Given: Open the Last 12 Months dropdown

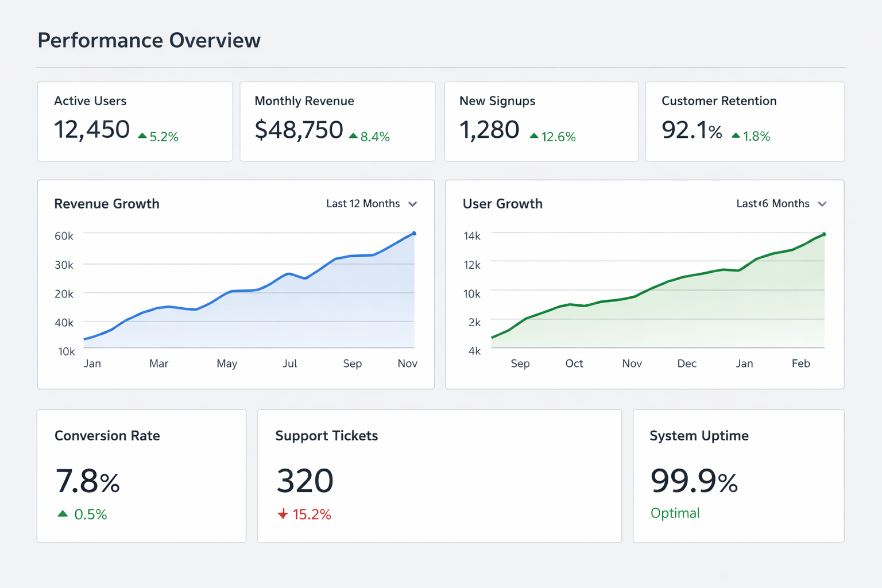Looking at the screenshot, I should tap(363, 204).
